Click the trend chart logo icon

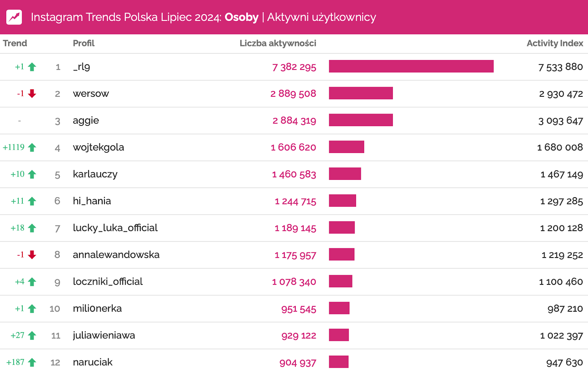[x=14, y=17]
